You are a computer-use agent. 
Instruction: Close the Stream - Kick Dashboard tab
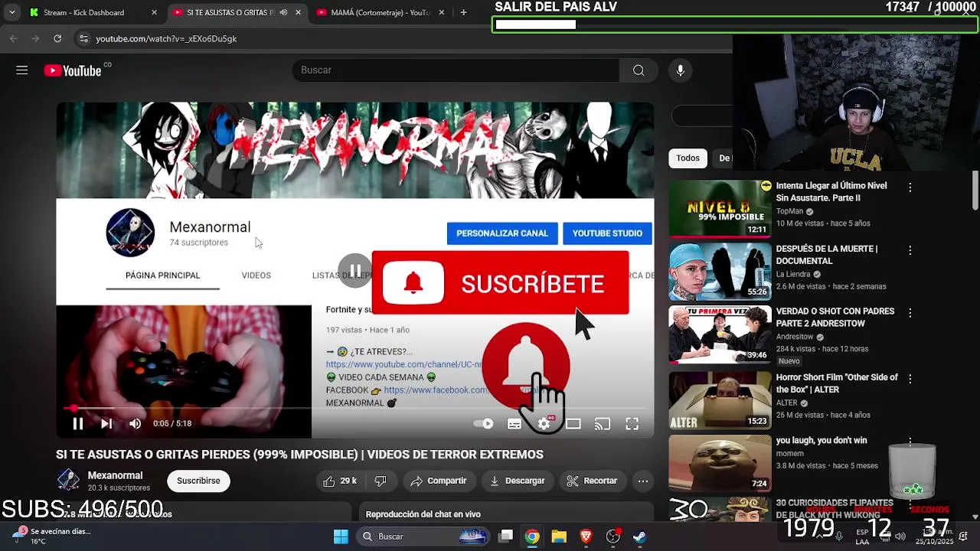click(154, 13)
